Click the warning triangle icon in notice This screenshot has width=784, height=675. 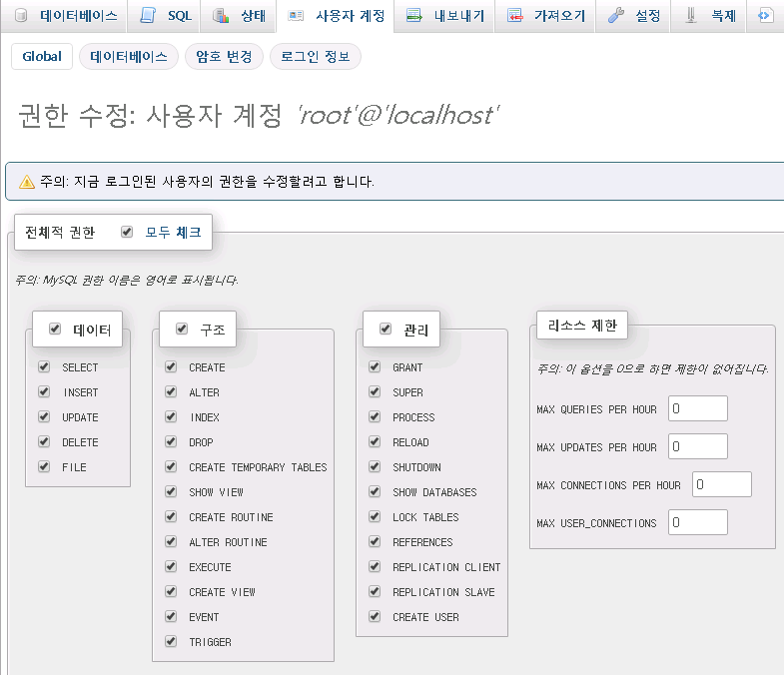click(x=27, y=182)
